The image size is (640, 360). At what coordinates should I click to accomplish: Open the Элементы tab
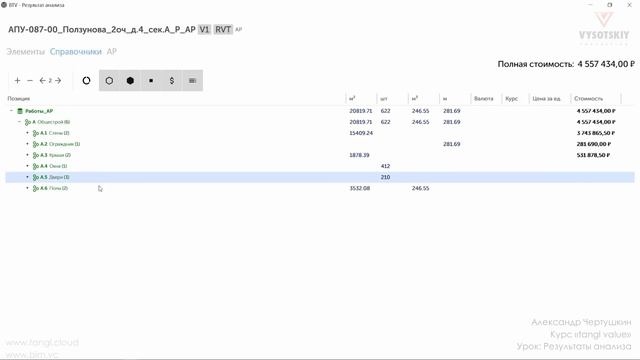point(25,51)
